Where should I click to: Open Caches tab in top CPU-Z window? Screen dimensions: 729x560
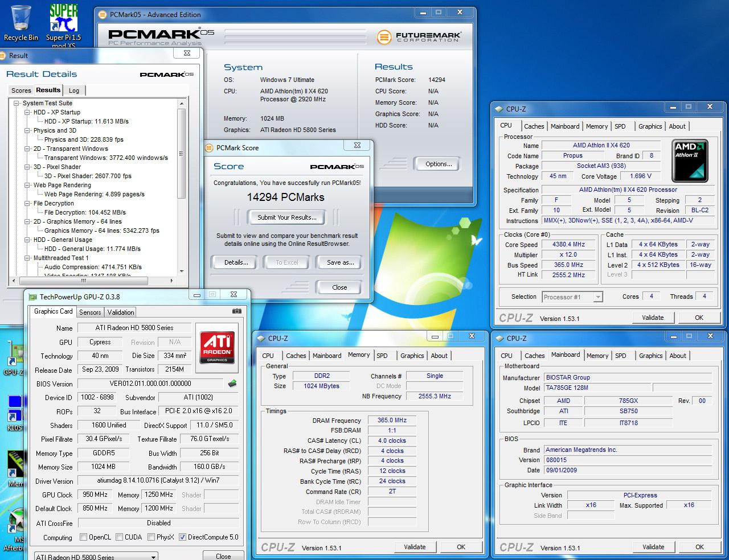tap(534, 126)
